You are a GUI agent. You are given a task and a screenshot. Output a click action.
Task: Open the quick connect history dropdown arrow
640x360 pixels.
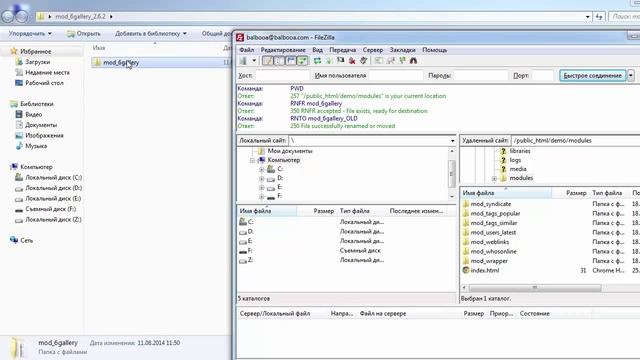tap(631, 76)
